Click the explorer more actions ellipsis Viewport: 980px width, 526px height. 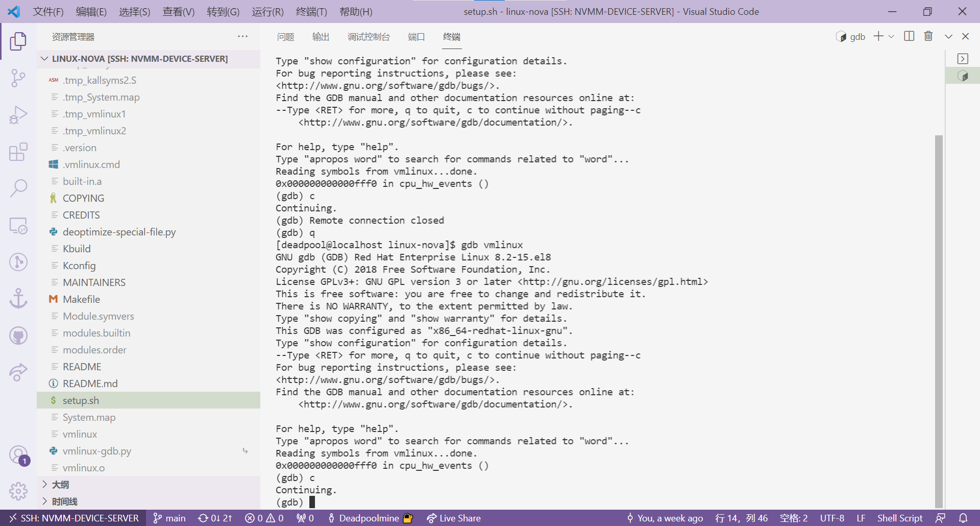(242, 37)
